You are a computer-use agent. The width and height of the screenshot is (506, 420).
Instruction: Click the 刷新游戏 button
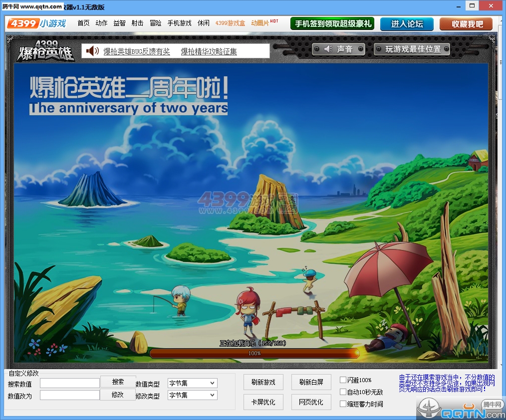coord(263,382)
